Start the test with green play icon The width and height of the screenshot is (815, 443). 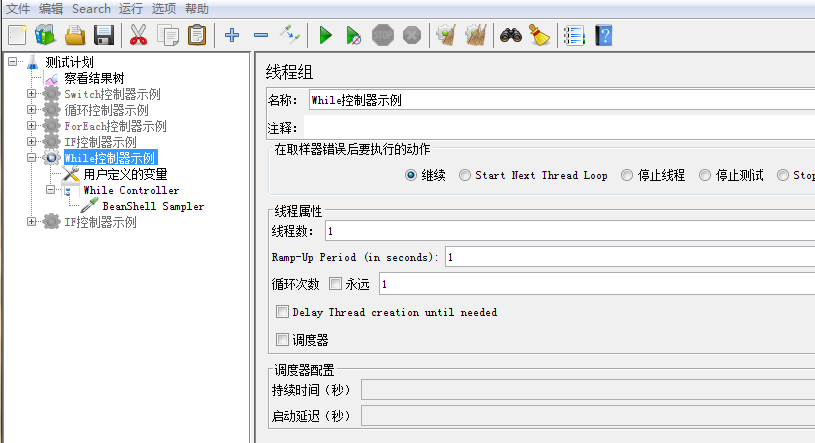point(326,35)
